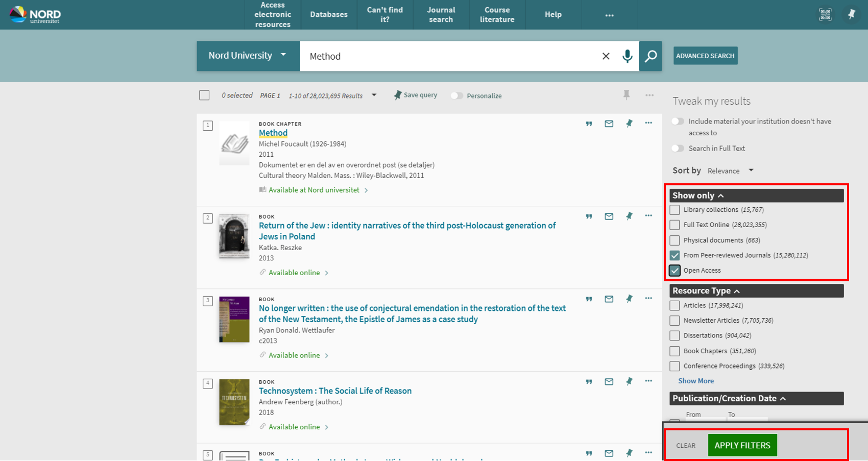Navigate to Journal search
Viewport: 868px width, 461px height.
[440, 14]
